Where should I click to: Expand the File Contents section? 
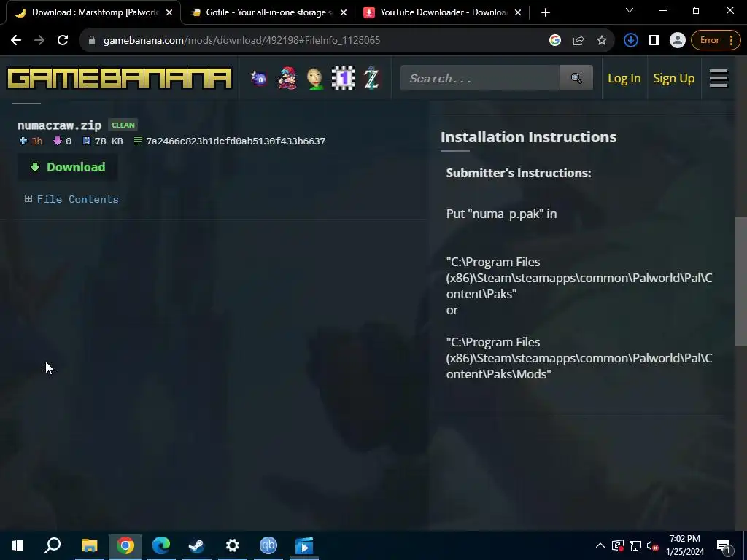point(71,199)
